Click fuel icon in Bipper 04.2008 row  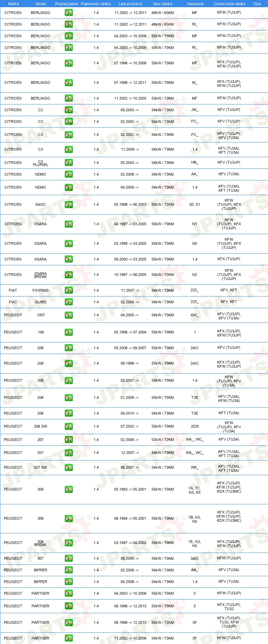(x=69, y=582)
